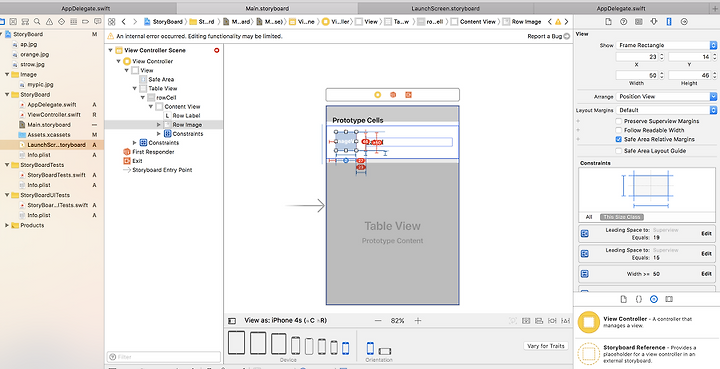Expand the Constraints under Content View
Viewport: 720px width, 369px height.
pos(159,134)
